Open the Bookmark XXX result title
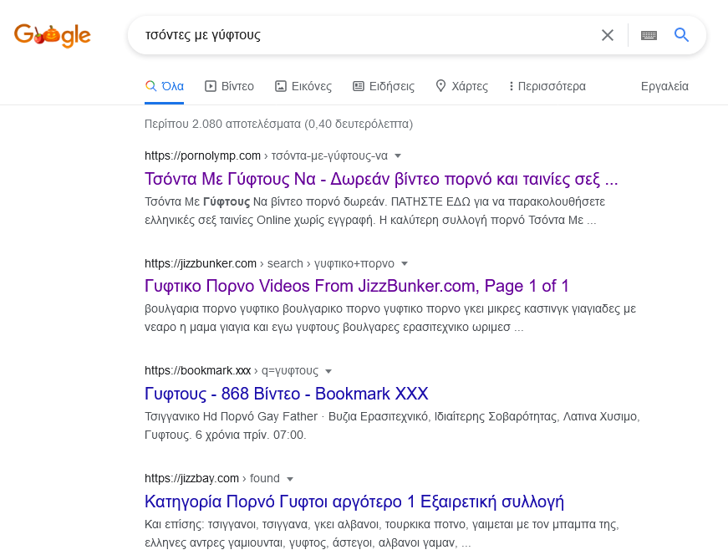Viewport: 728px width, 560px height. [287, 394]
